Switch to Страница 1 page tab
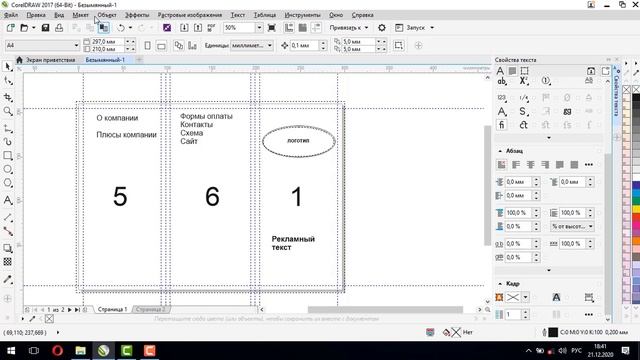 tap(112, 309)
